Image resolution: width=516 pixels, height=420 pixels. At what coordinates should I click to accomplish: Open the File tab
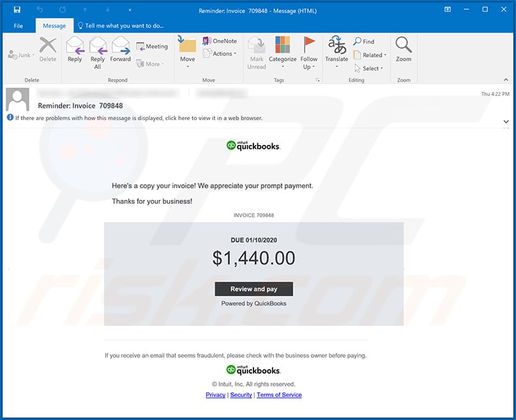[x=18, y=25]
